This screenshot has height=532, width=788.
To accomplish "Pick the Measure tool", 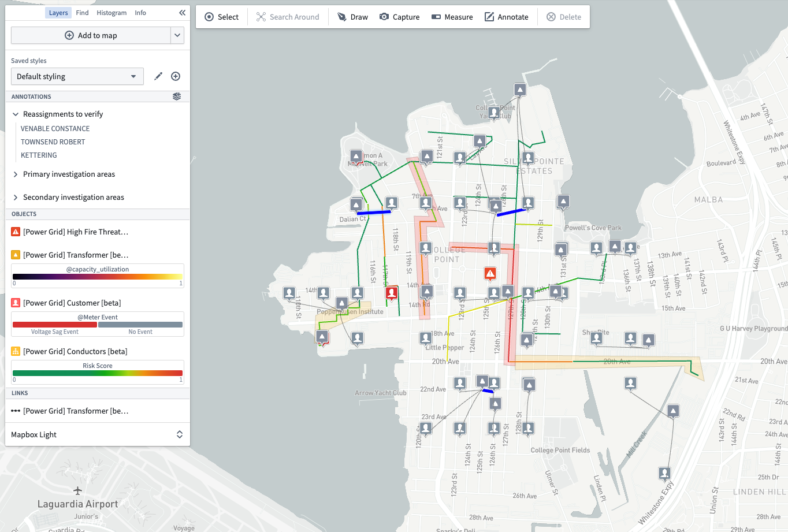I will pos(452,17).
